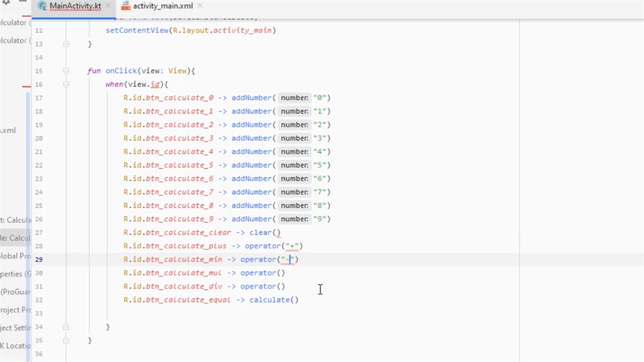
Task: Click line number 29 in the gutter
Action: [39, 259]
